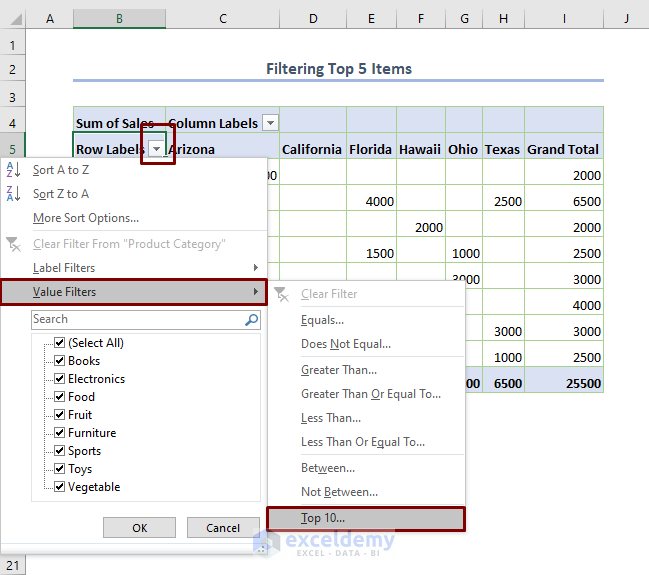The image size is (649, 575).
Task: Click the 25500 grand total cell
Action: point(564,380)
